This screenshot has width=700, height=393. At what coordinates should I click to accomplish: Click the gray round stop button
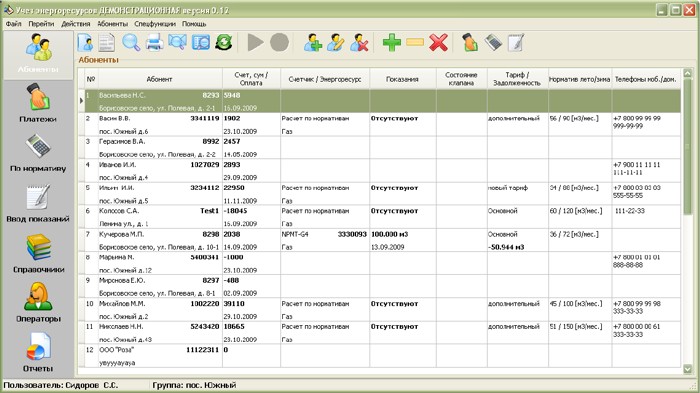coord(279,43)
